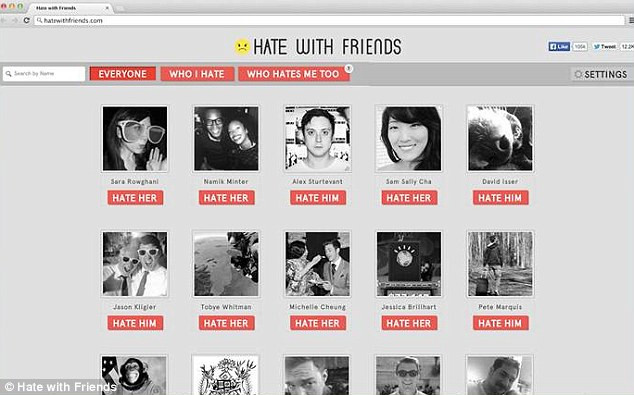Select the Everyone tab
634x395 pixels.
click(x=123, y=74)
